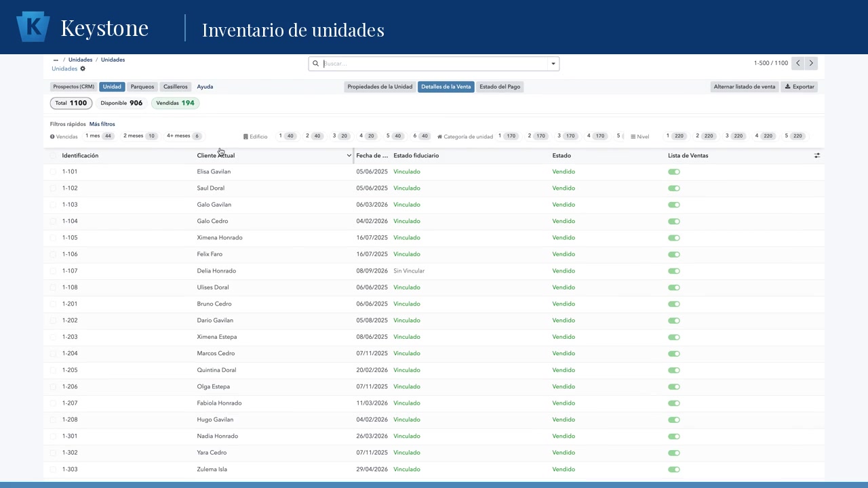Click the Nivel layers icon
This screenshot has height=488, width=868.
click(x=633, y=136)
